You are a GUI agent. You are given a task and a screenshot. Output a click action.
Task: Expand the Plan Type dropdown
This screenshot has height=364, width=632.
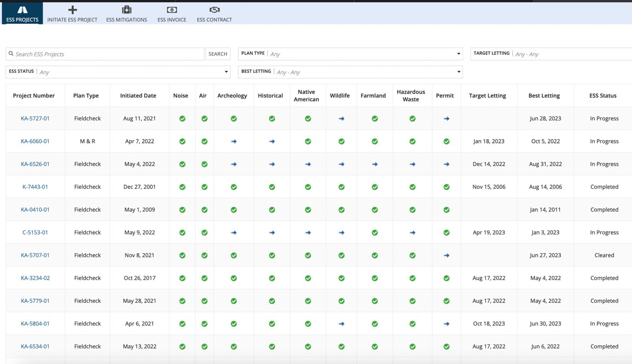[350, 54]
